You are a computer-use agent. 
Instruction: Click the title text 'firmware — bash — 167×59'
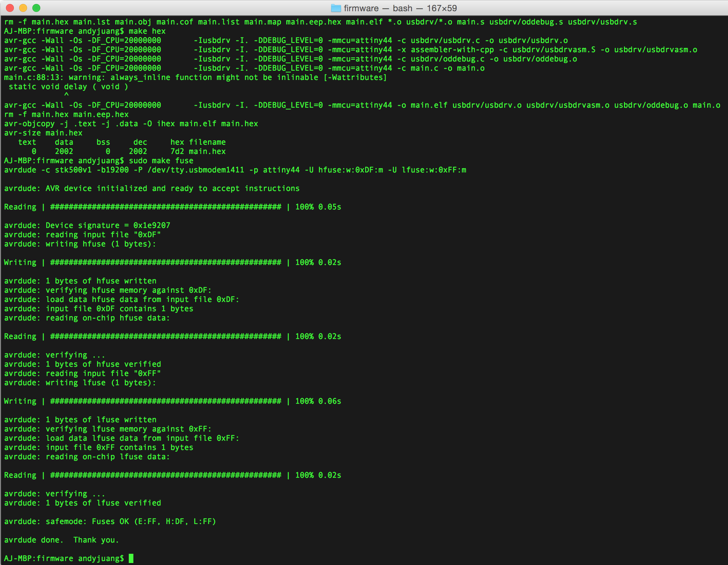pyautogui.click(x=400, y=8)
